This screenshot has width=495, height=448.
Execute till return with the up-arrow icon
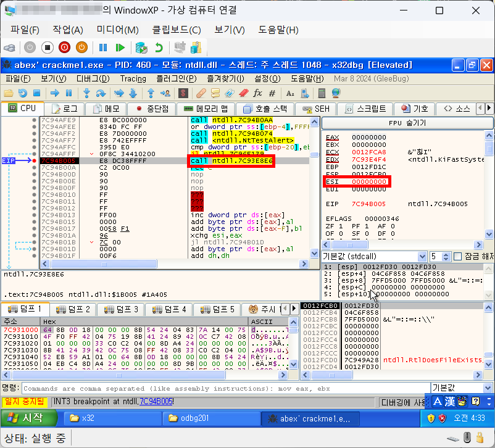(x=151, y=93)
